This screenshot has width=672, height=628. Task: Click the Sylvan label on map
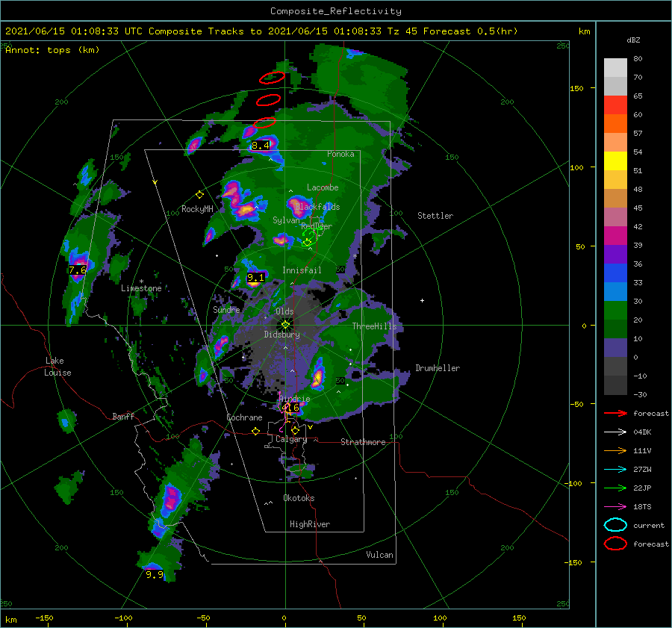pyautogui.click(x=286, y=220)
